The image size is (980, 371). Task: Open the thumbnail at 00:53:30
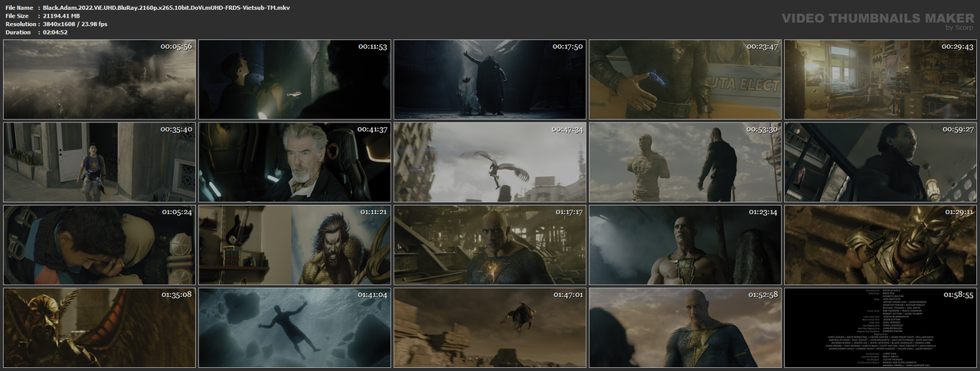click(684, 161)
